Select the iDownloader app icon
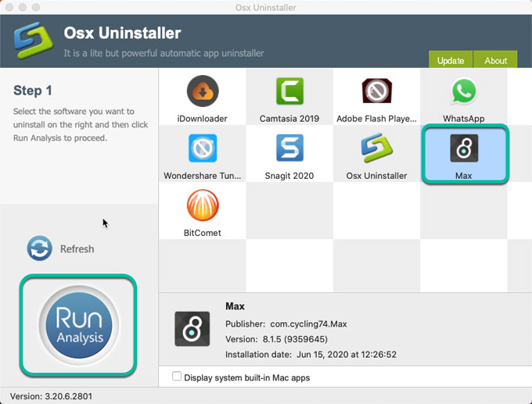Viewport: 532px width, 404px height. pyautogui.click(x=203, y=91)
